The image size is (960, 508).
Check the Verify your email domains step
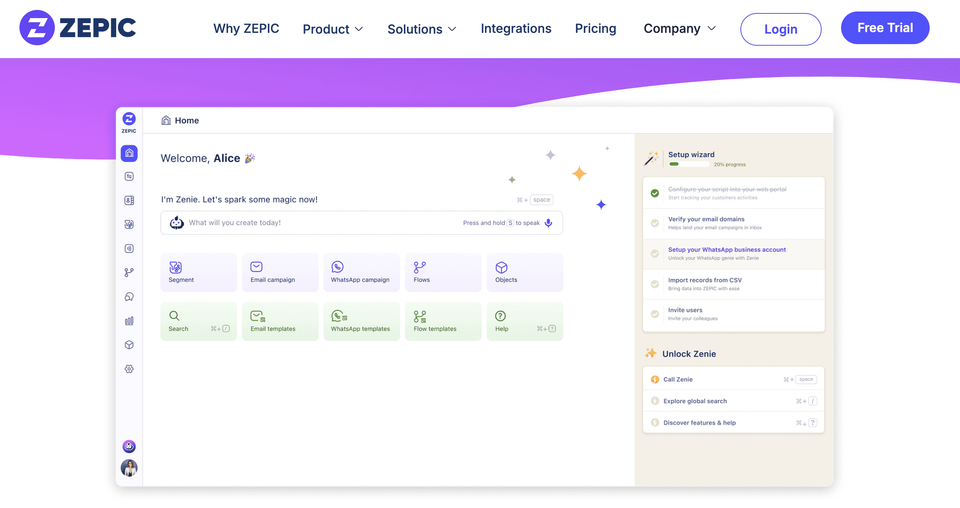point(655,223)
